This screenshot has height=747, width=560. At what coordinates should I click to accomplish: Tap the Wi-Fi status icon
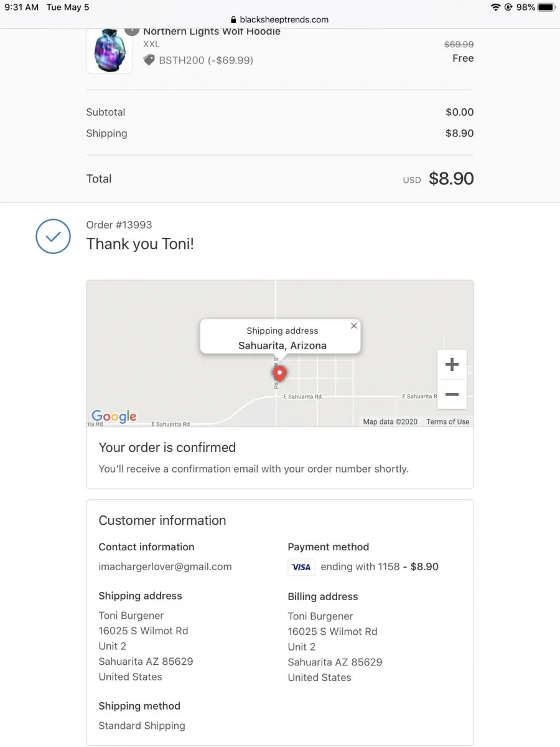pos(495,7)
